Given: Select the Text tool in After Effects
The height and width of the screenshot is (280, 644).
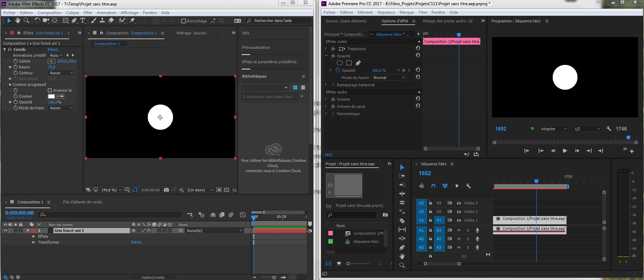Looking at the screenshot, I should [83, 21].
